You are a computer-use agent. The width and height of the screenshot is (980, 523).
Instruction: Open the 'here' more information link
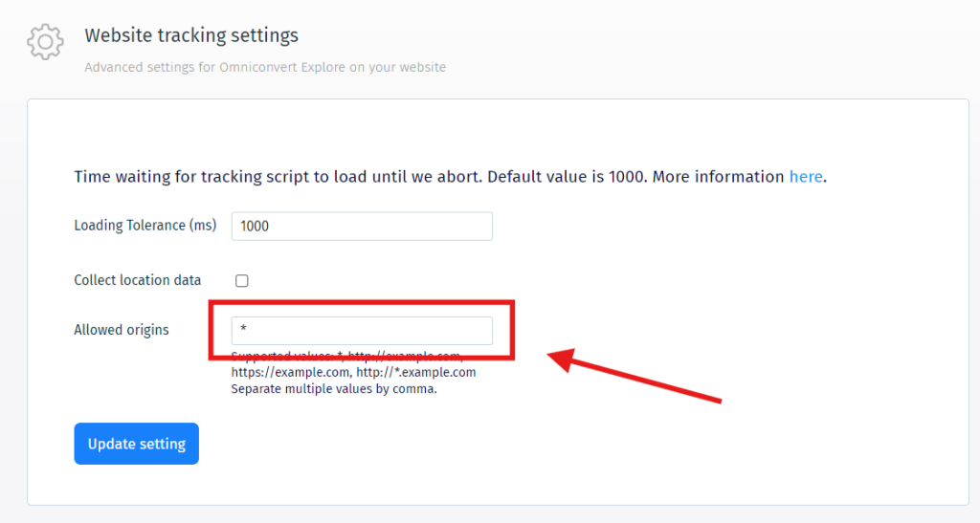coord(805,177)
